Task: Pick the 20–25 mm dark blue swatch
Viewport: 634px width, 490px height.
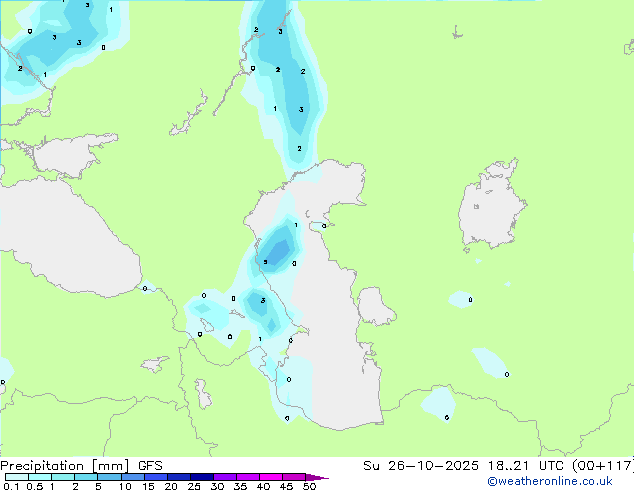Action: [x=178, y=477]
